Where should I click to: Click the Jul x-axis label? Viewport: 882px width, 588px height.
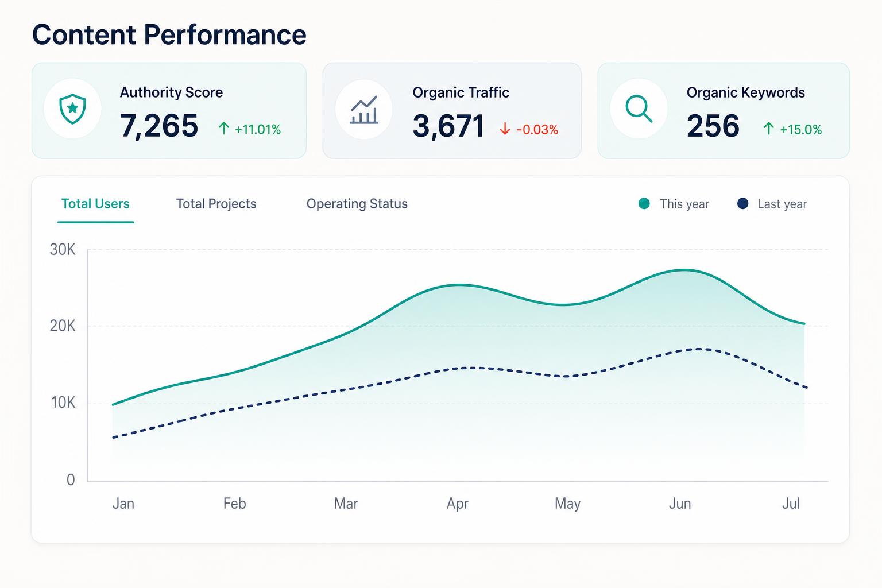pos(791,504)
